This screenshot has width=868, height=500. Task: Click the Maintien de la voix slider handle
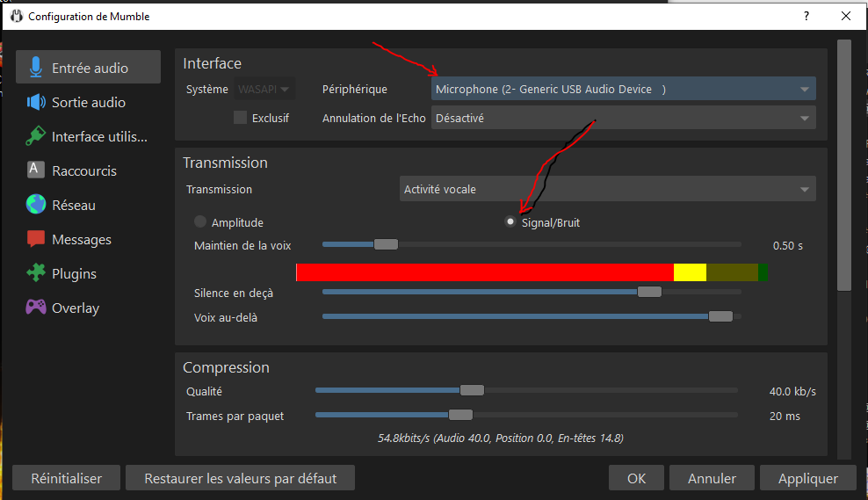tap(386, 244)
